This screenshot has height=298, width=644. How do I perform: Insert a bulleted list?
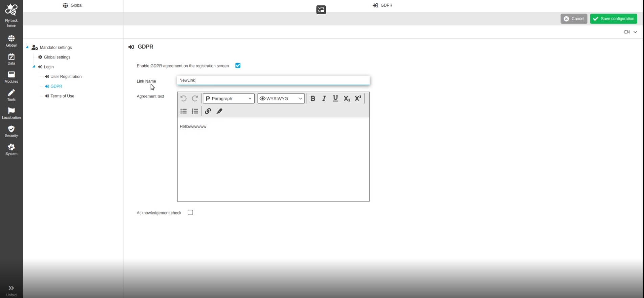pyautogui.click(x=184, y=111)
